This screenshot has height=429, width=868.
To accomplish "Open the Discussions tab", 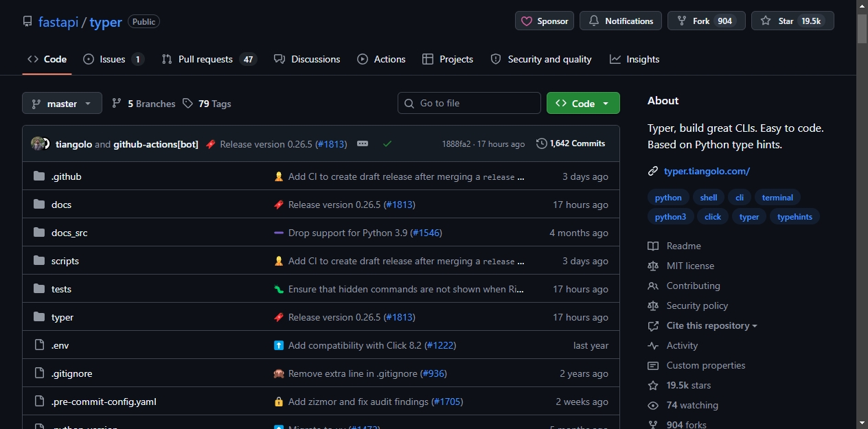I will tap(307, 59).
